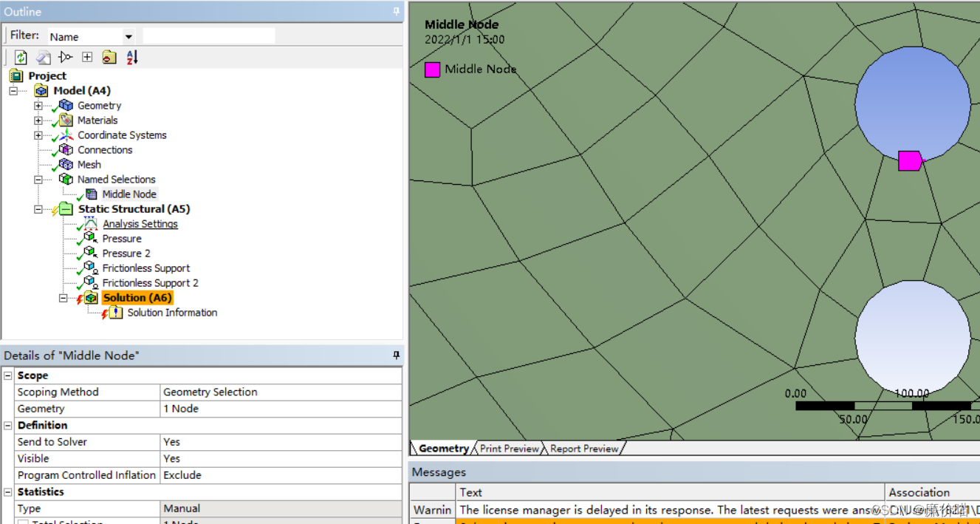Click the magenta Middle Node legend swatch
980x524 pixels.
(x=432, y=69)
